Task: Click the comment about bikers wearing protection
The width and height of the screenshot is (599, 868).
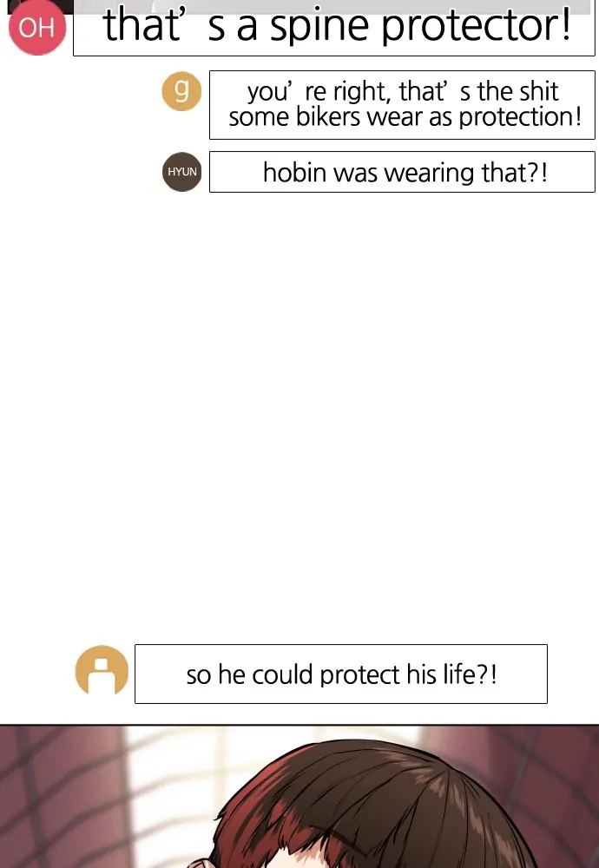Action: [x=403, y=105]
